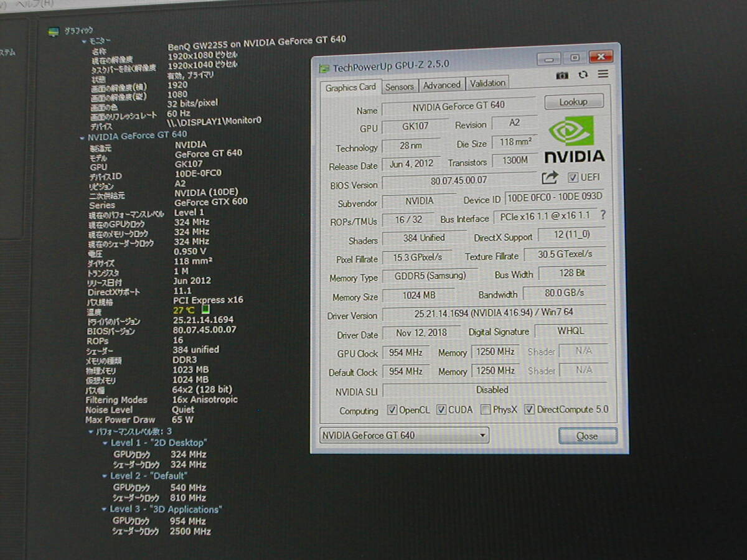The image size is (747, 560).
Task: Toggle the OpenCL checkbox
Action: (x=392, y=410)
